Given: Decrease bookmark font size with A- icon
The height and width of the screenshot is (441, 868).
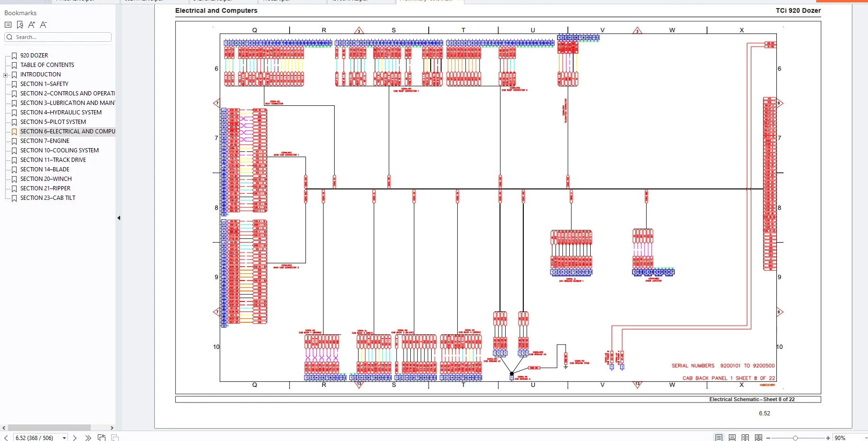Looking at the screenshot, I should [44, 25].
